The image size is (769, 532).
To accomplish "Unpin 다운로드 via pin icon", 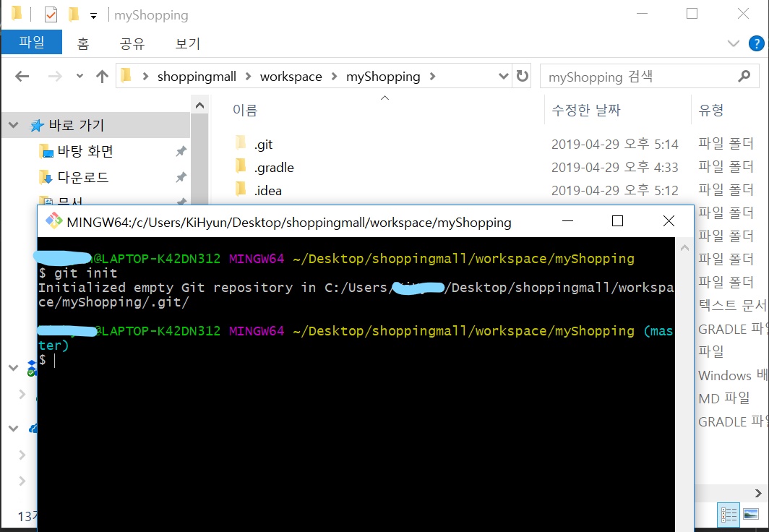I will [x=181, y=177].
